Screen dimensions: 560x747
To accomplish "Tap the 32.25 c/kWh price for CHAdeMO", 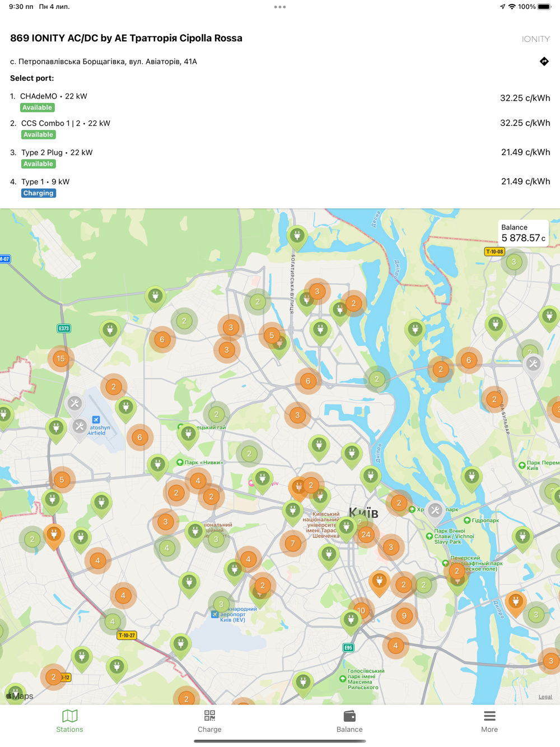I will tap(525, 98).
